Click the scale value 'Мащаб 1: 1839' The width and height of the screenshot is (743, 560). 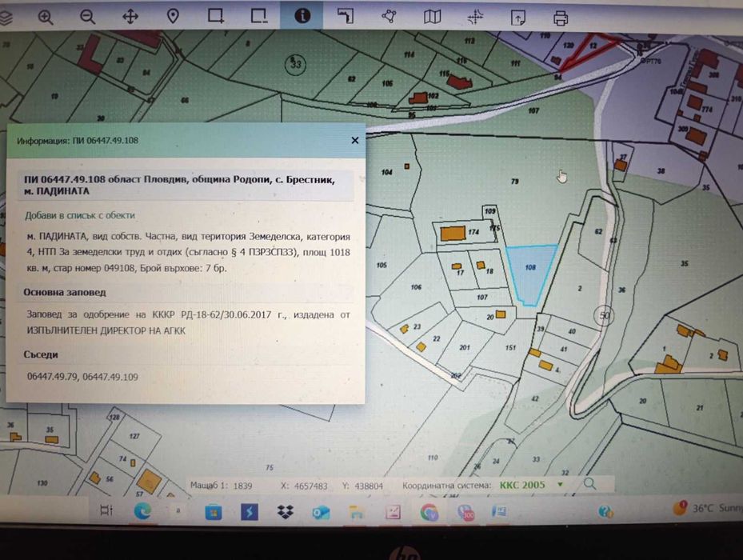pos(222,486)
